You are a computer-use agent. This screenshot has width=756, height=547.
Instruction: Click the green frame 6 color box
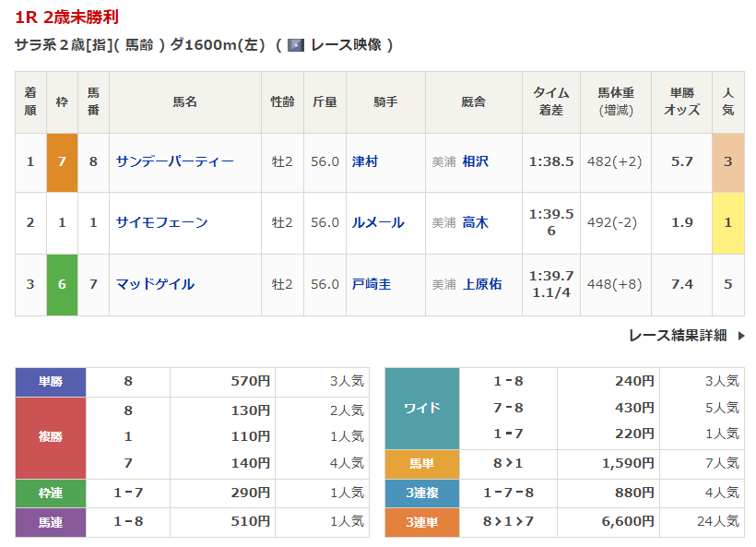tap(62, 284)
